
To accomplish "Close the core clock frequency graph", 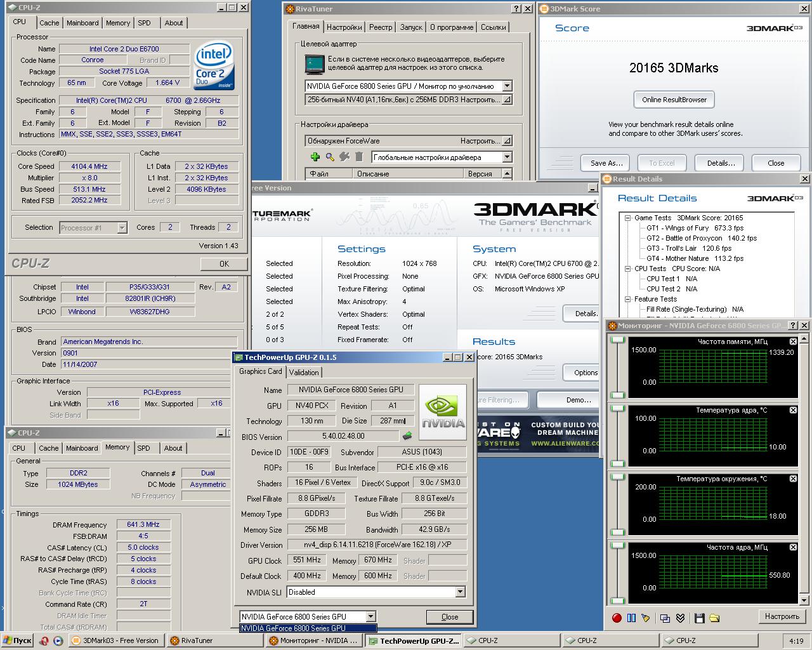I will (793, 547).
